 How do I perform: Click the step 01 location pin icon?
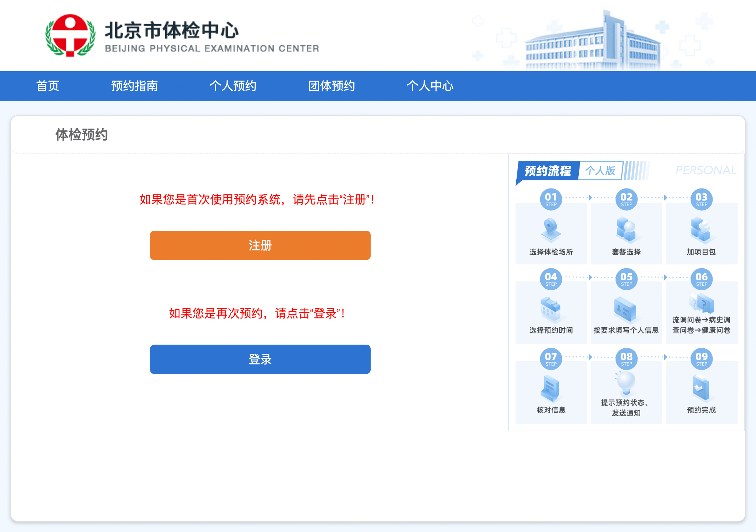click(551, 229)
